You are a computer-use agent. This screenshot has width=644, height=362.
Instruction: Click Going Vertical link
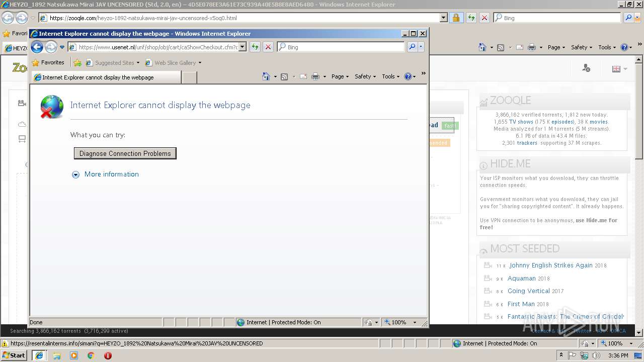tap(528, 291)
